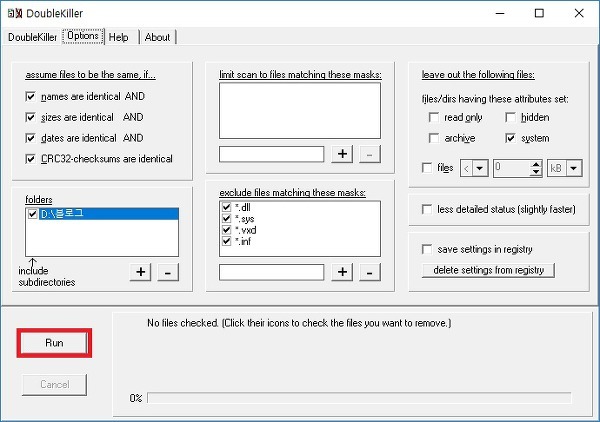Minimize the DoubleKiller window
This screenshot has width=600, height=422.
[x=500, y=13]
